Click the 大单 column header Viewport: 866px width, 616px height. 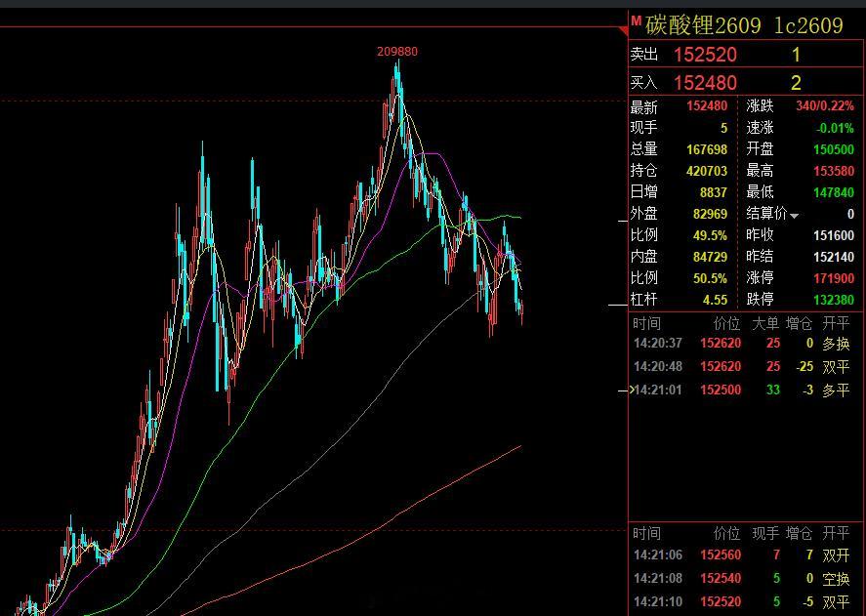tap(765, 324)
